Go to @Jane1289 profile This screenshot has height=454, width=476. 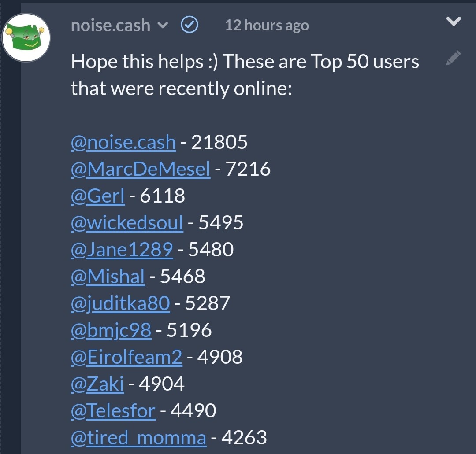point(122,249)
